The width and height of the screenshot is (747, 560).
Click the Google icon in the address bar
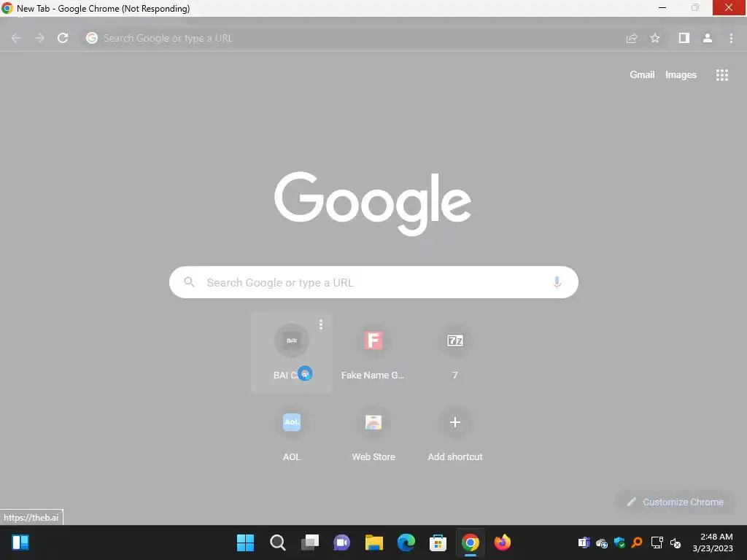pos(92,38)
